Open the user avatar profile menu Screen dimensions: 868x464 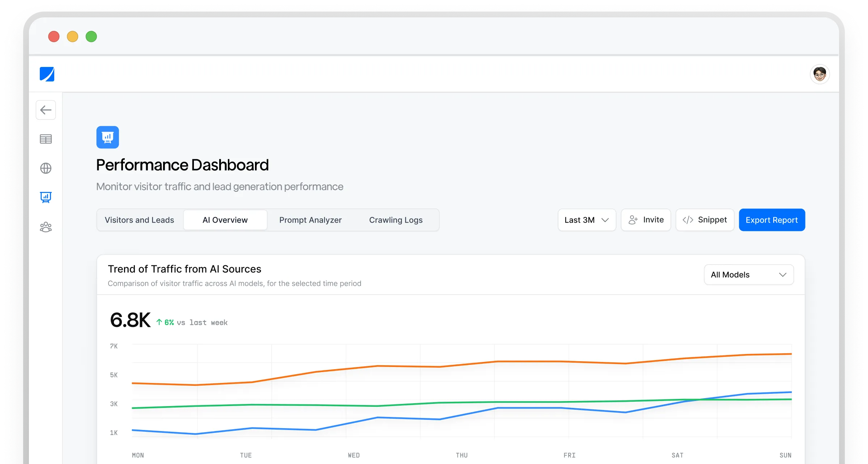(x=820, y=74)
